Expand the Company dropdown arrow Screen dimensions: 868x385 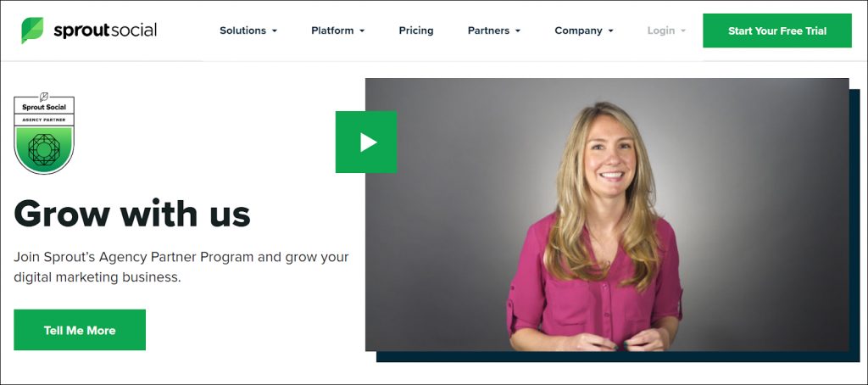pos(610,31)
